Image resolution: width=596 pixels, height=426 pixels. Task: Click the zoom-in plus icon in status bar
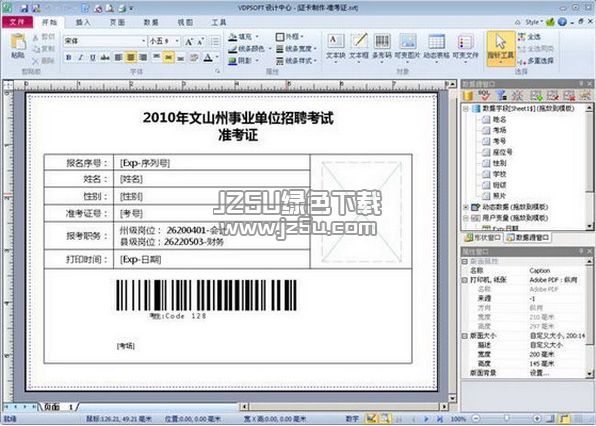coord(537,419)
